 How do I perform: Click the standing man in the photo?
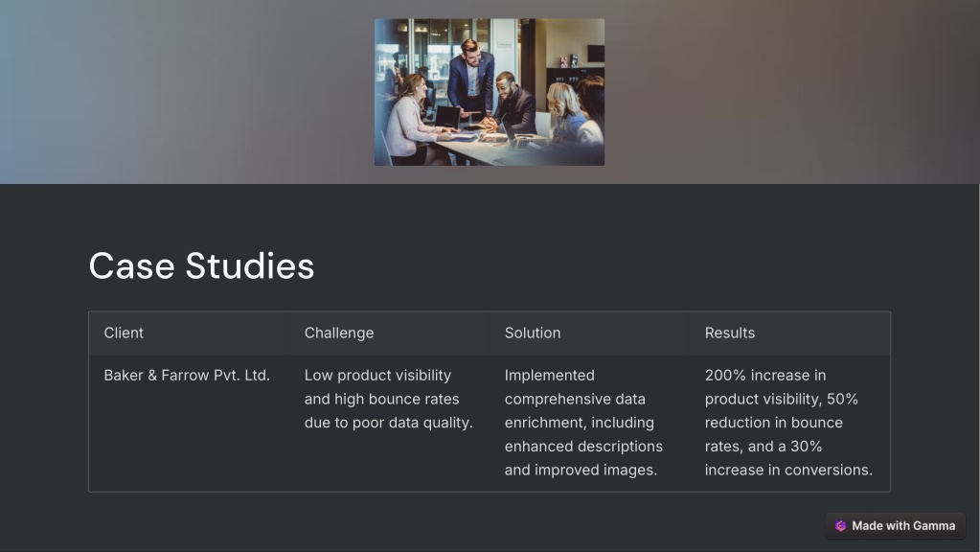pos(470,79)
